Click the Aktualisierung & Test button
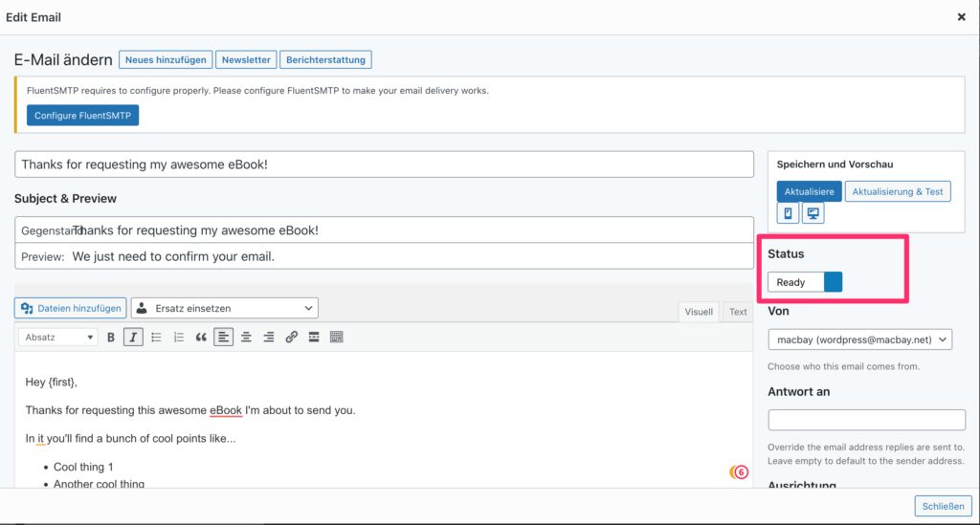This screenshot has height=525, width=980. [x=898, y=191]
